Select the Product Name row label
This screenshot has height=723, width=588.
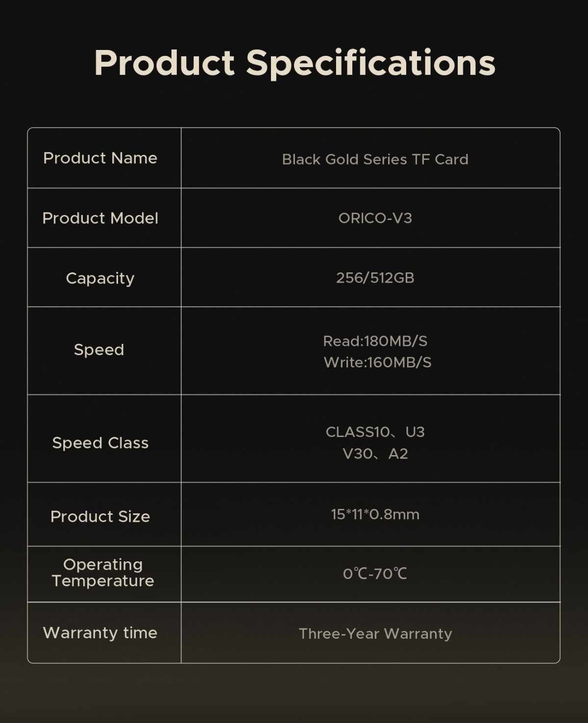click(100, 158)
